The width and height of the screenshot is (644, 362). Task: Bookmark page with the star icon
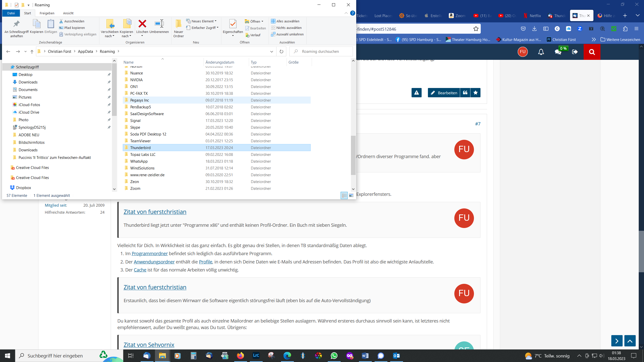[476, 29]
